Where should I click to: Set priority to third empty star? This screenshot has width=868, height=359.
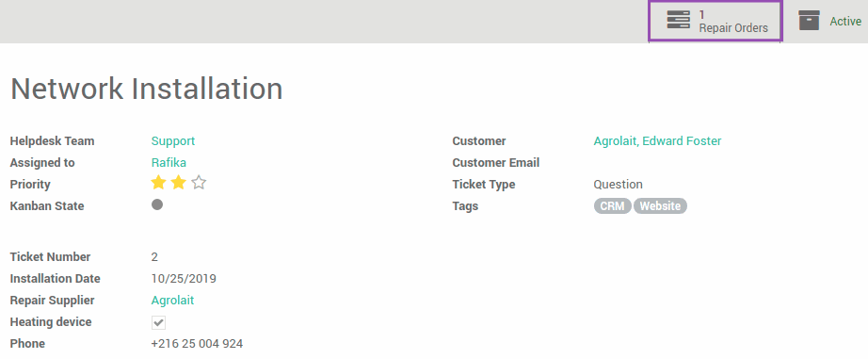[199, 182]
